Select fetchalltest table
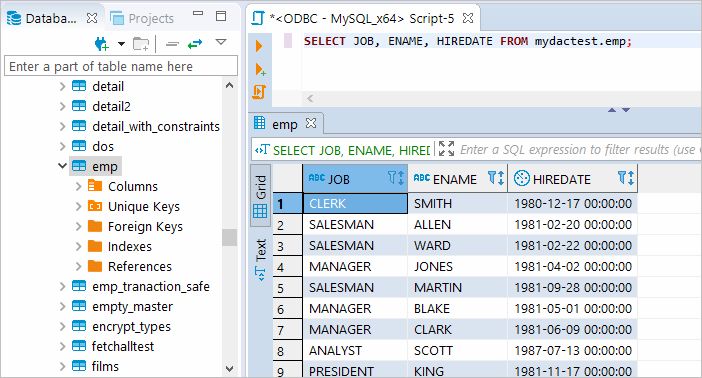 click(x=123, y=346)
